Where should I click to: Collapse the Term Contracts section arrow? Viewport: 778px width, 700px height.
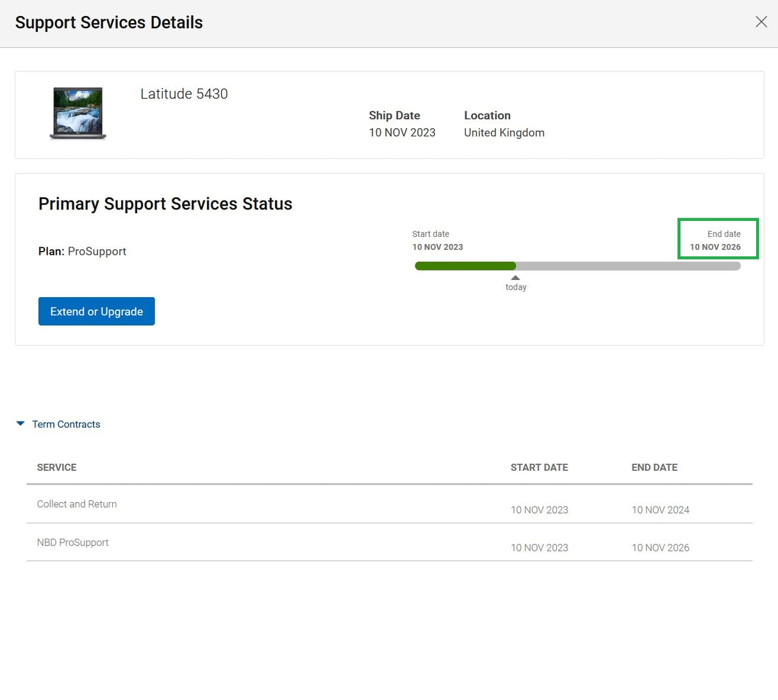click(21, 423)
